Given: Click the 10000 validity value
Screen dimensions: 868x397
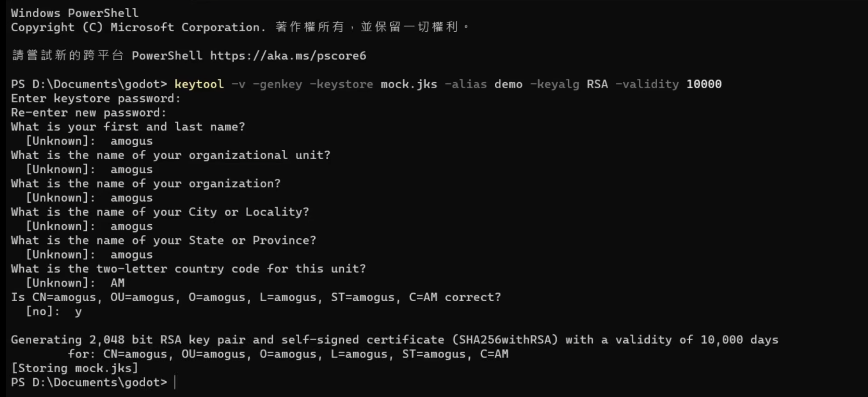Looking at the screenshot, I should 704,84.
